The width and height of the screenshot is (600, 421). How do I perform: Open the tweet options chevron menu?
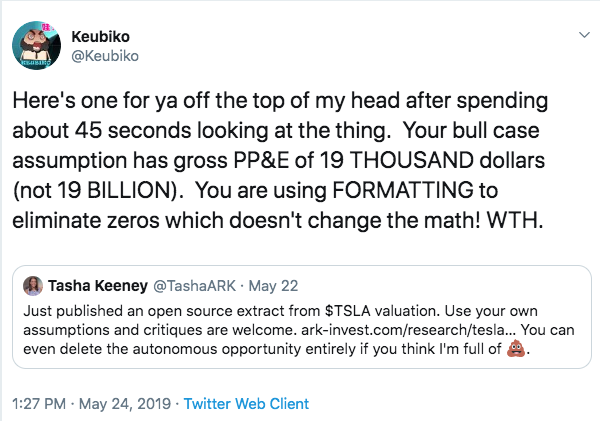click(584, 34)
